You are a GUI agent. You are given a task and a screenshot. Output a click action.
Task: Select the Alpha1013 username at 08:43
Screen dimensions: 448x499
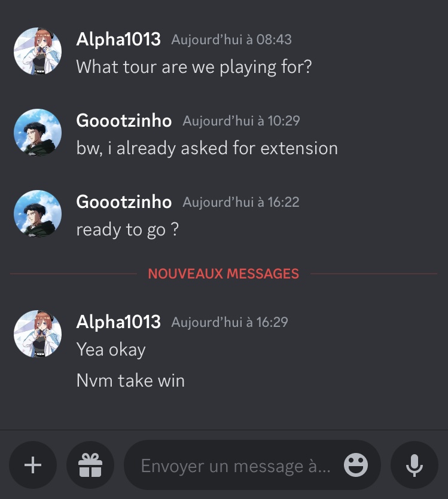click(x=118, y=39)
